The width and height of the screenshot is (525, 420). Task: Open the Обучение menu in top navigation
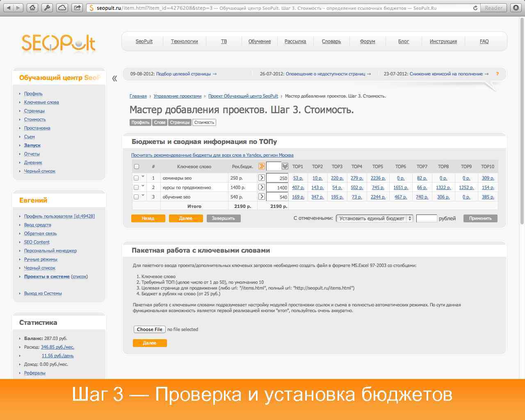[x=259, y=41]
